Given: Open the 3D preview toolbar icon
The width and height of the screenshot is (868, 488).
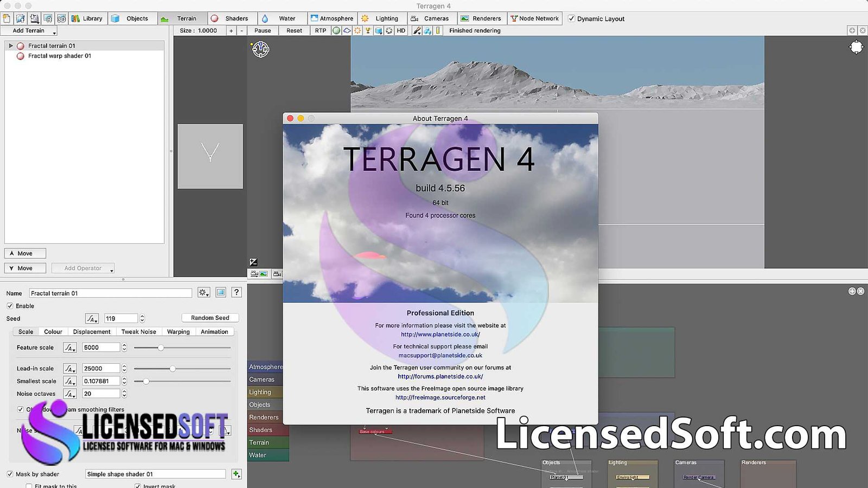Looking at the screenshot, I should (x=61, y=18).
